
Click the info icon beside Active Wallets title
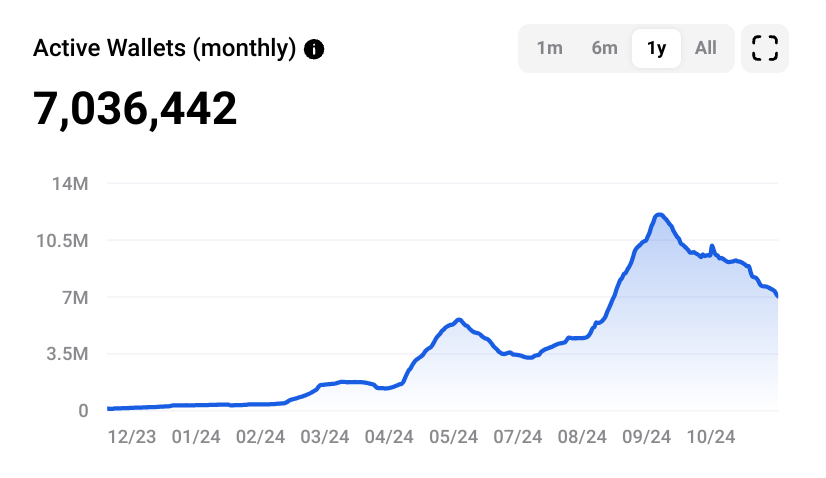[314, 49]
